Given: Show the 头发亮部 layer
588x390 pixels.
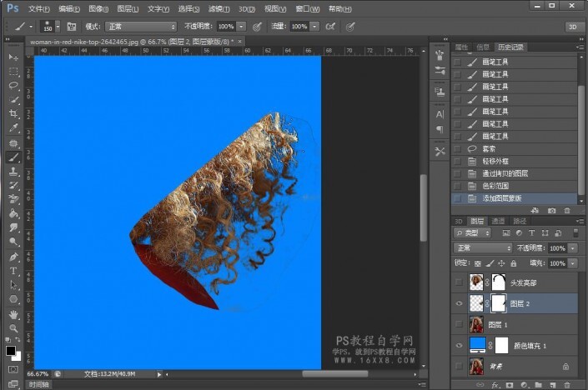Looking at the screenshot, I should point(458,282).
